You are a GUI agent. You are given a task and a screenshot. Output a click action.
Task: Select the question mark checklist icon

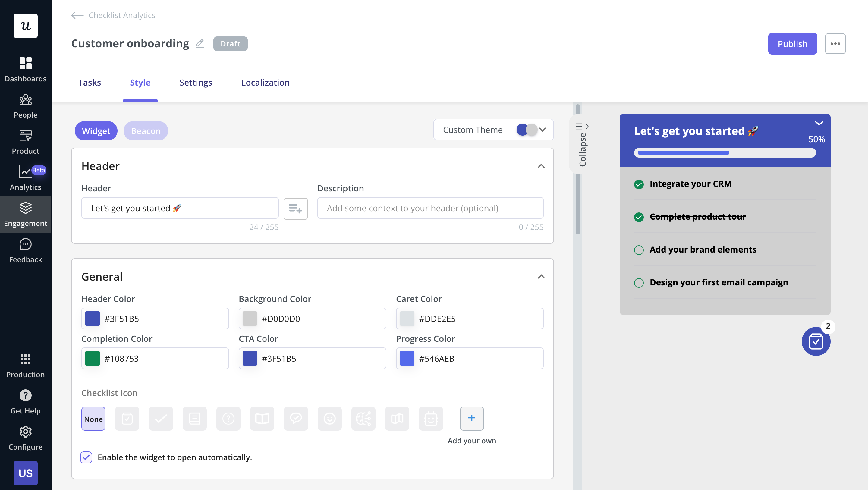[228, 419]
